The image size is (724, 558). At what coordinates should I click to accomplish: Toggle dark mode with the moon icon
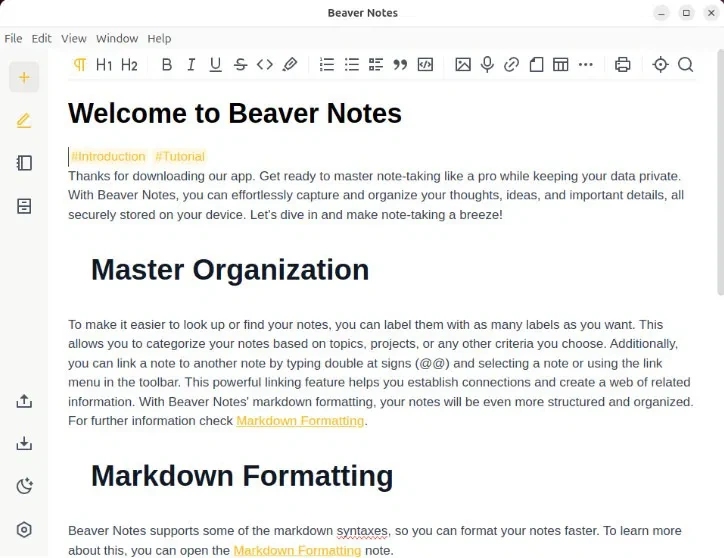pos(24,487)
